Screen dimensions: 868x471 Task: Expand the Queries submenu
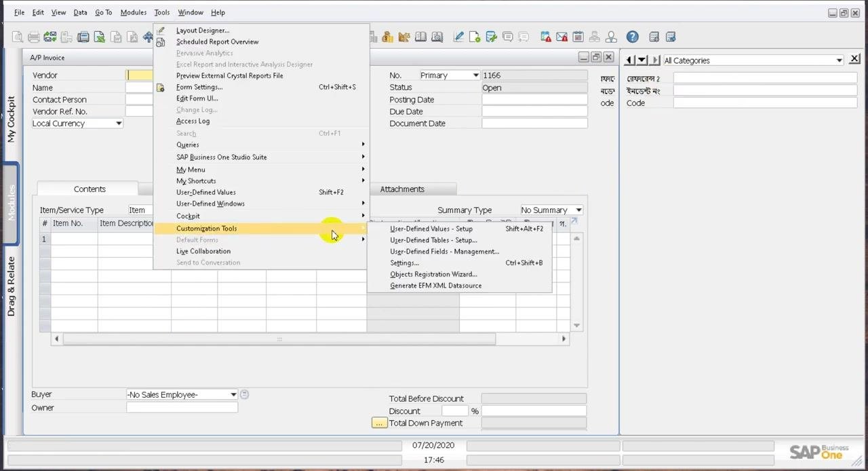click(262, 145)
